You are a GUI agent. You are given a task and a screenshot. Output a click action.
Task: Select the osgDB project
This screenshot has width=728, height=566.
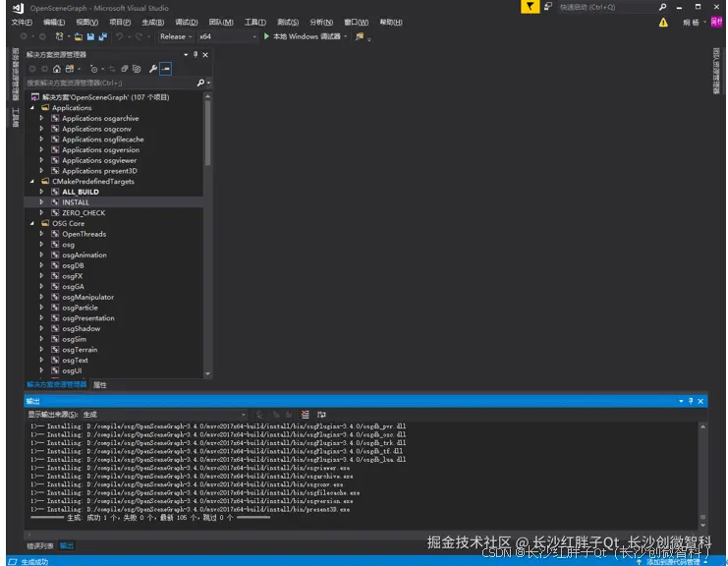pyautogui.click(x=73, y=265)
